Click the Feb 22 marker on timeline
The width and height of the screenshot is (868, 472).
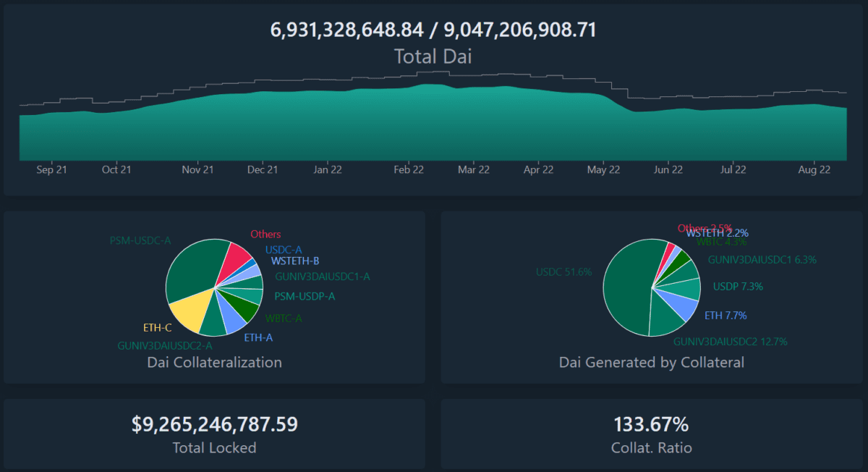click(x=409, y=170)
